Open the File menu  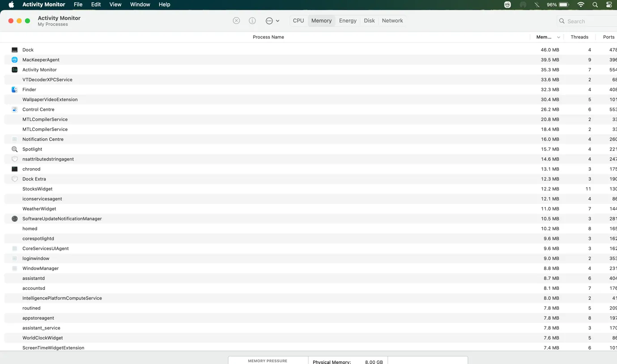coord(78,4)
